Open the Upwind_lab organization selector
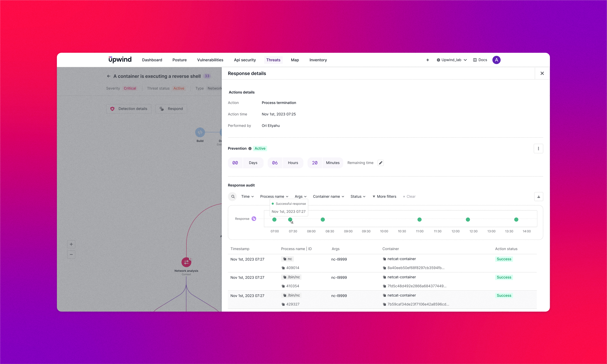The height and width of the screenshot is (364, 607). (452, 60)
